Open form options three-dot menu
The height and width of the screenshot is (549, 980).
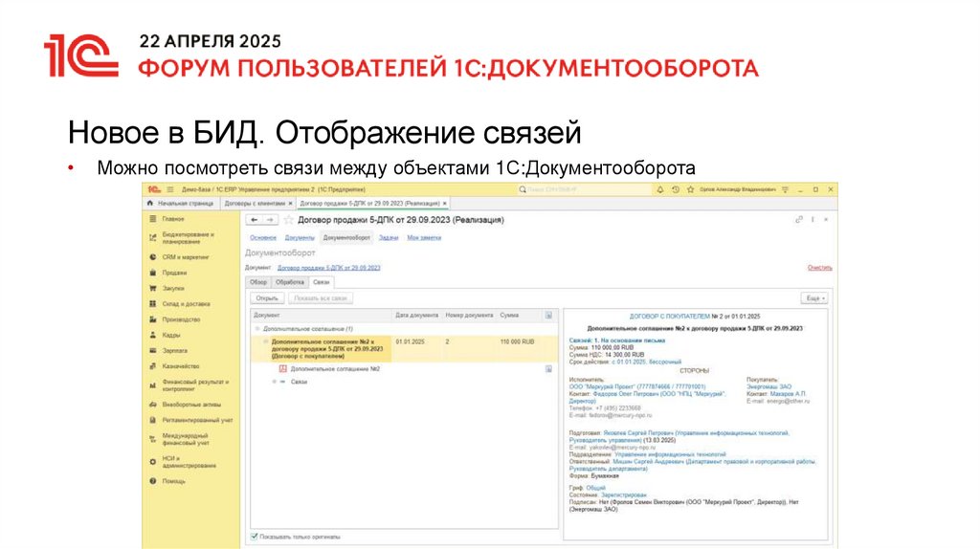(813, 220)
